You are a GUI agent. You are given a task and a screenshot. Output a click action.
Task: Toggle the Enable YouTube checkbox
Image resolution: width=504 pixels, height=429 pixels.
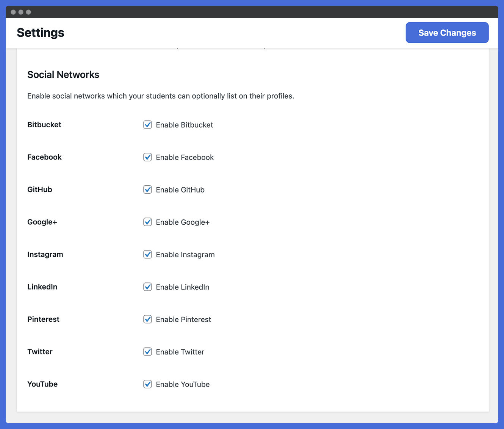[148, 384]
